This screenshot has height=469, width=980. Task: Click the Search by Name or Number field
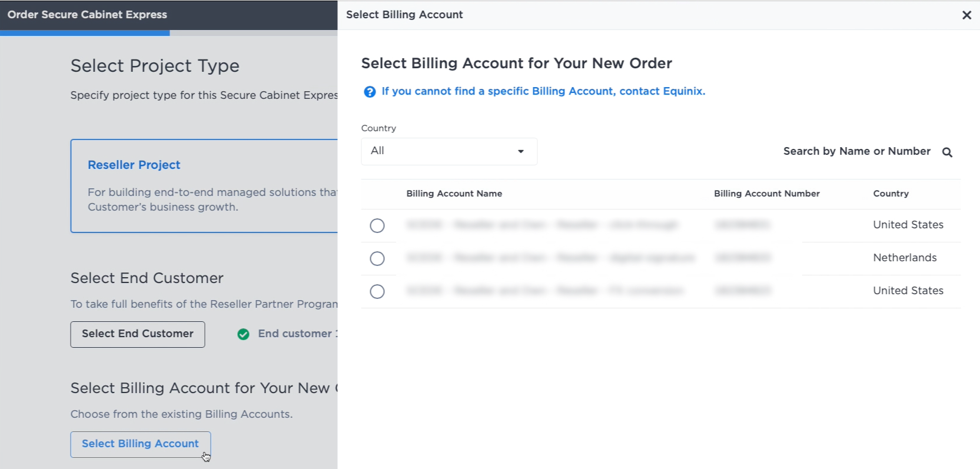click(857, 151)
